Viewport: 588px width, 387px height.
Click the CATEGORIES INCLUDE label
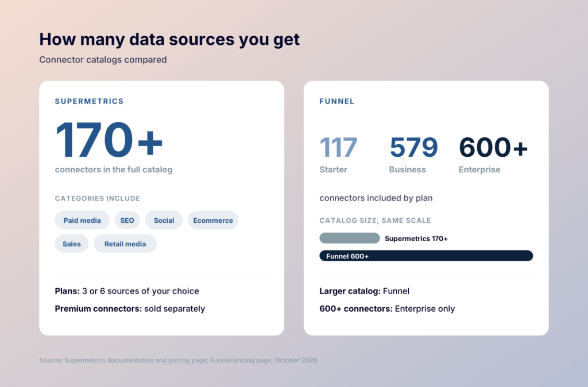point(98,198)
